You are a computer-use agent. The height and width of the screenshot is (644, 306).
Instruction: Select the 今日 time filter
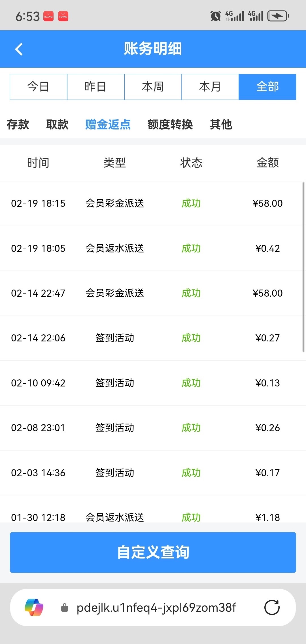point(39,87)
